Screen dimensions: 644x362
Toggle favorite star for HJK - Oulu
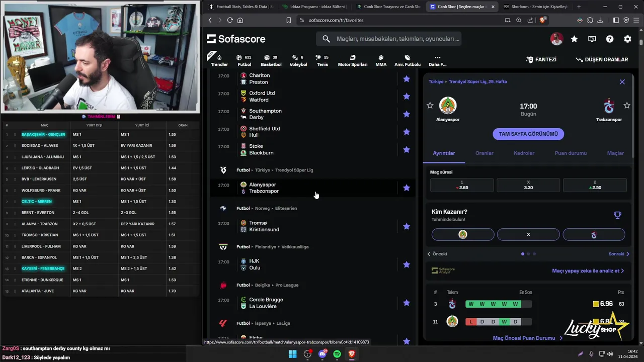coord(407,264)
